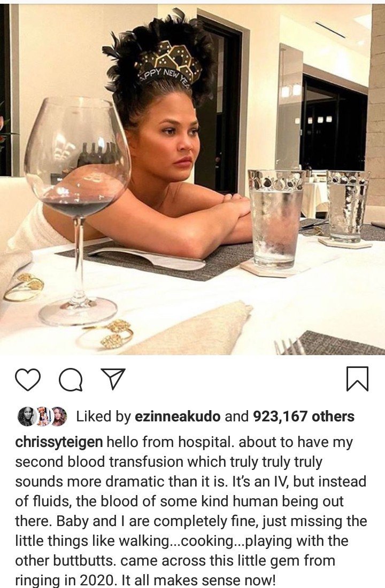Tap the gold napkin ring beside the wine glass
The image size is (385, 588).
[x=112, y=334]
